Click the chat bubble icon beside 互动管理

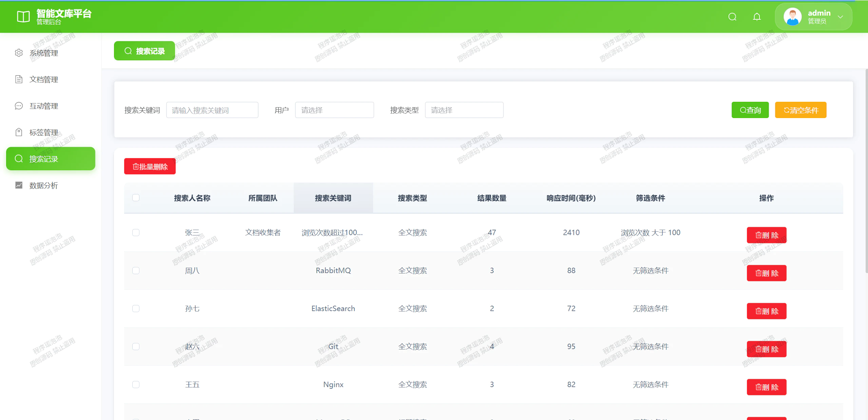click(19, 106)
